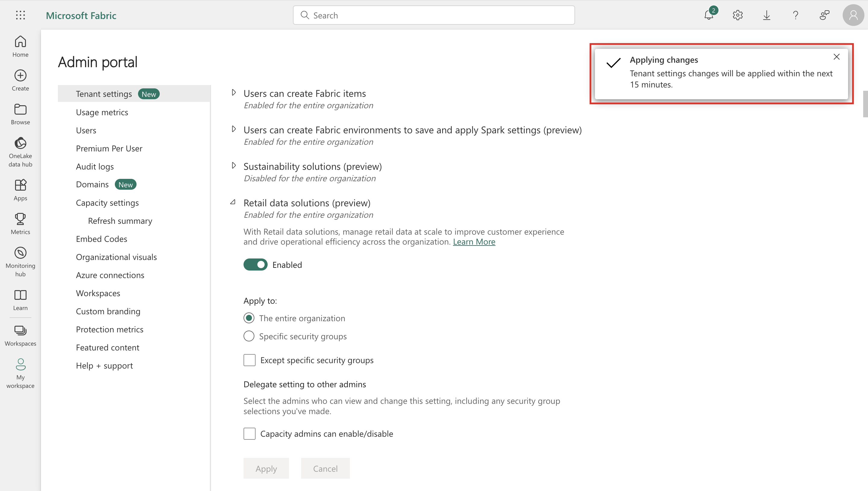Click 'Delegate setting to other admins' text
Viewport: 868px width, 491px height.
[305, 385]
